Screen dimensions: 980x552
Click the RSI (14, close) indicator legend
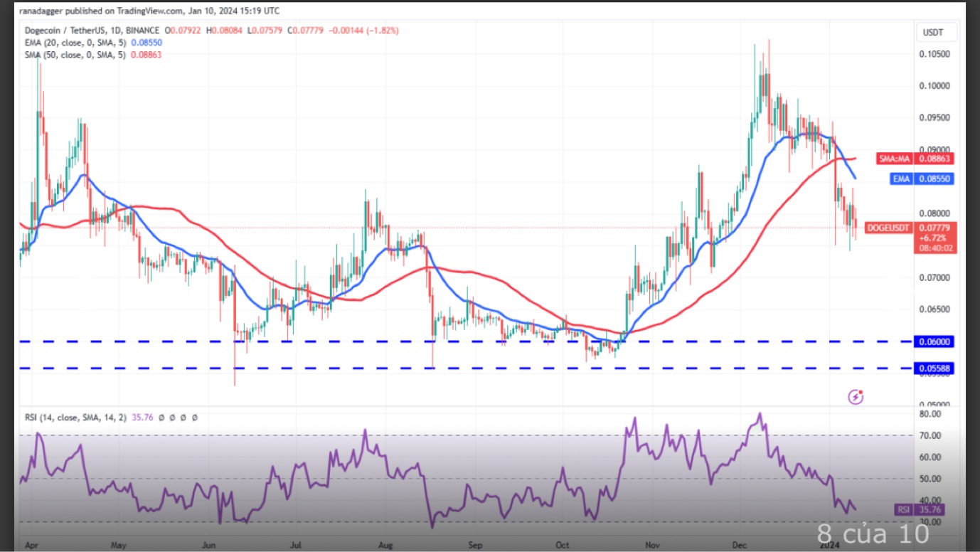pyautogui.click(x=75, y=418)
